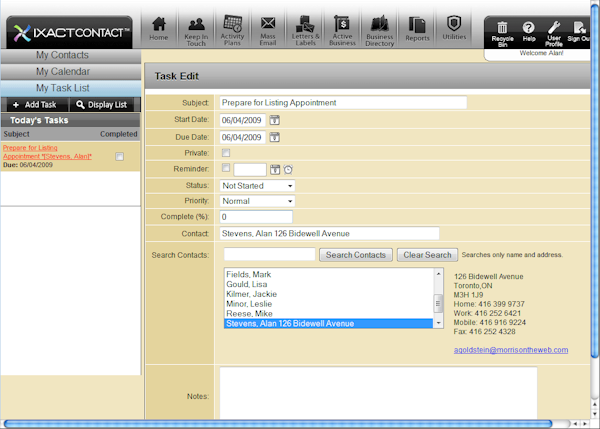Click vertical page scrollbar on right

[594, 180]
